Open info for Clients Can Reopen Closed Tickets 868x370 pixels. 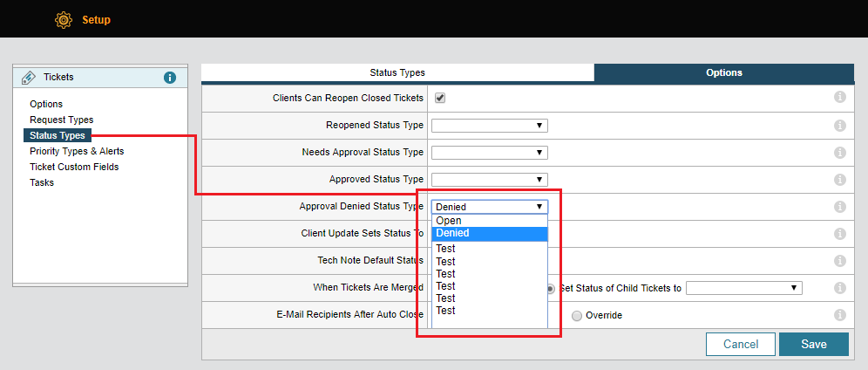click(840, 98)
